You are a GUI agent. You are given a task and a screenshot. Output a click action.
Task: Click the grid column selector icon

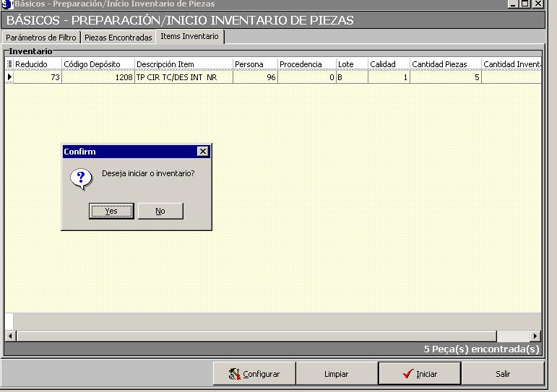point(9,64)
